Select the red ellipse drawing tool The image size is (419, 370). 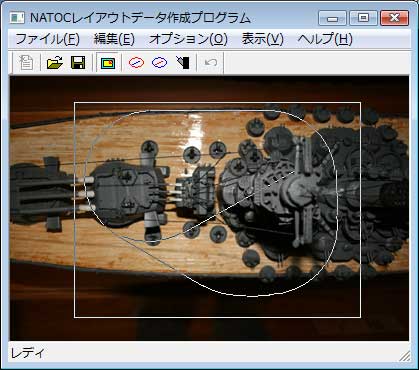pyautogui.click(x=136, y=63)
